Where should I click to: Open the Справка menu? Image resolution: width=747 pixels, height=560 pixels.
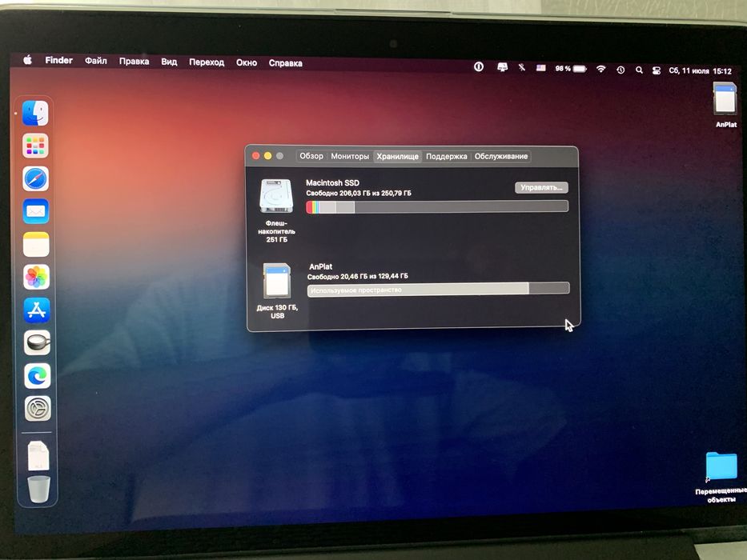(285, 63)
